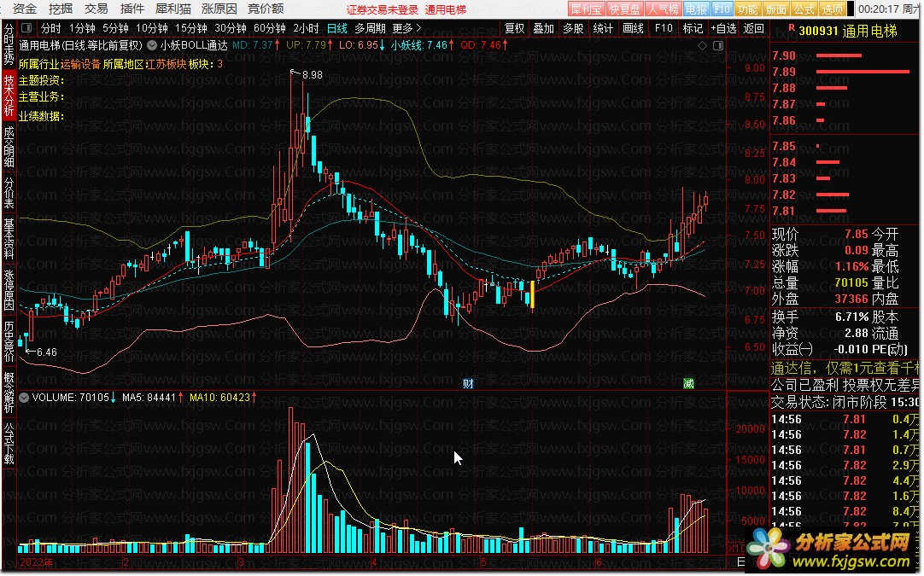This screenshot has width=924, height=576.
Task: Open the 技术分析 sidebar tab
Action: 9,96
